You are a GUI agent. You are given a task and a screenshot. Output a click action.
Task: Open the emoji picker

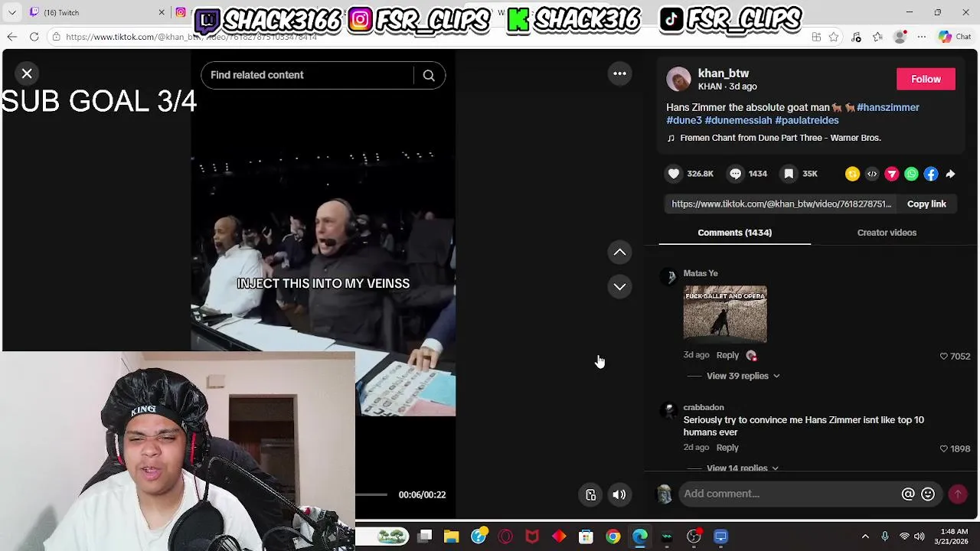(x=928, y=494)
